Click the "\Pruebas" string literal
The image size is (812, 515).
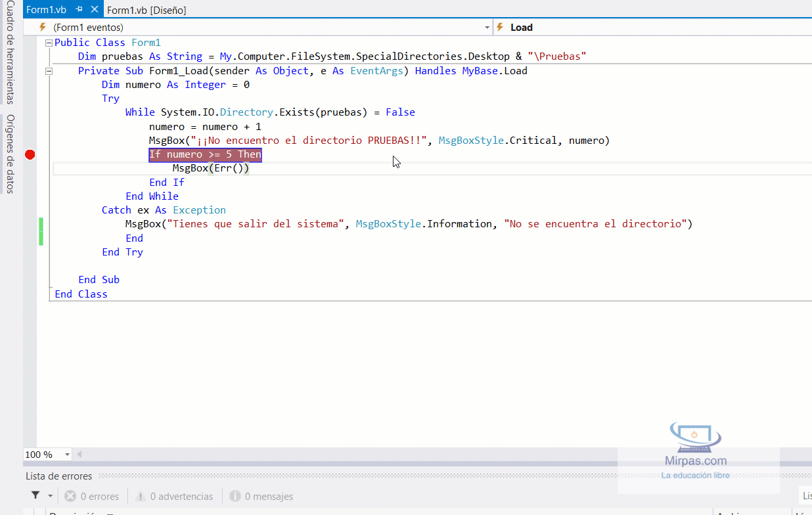556,56
